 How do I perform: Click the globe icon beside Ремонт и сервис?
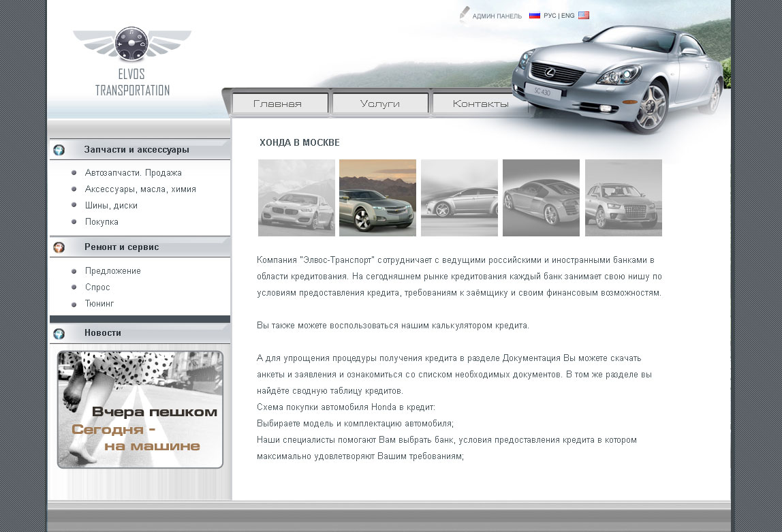(59, 247)
